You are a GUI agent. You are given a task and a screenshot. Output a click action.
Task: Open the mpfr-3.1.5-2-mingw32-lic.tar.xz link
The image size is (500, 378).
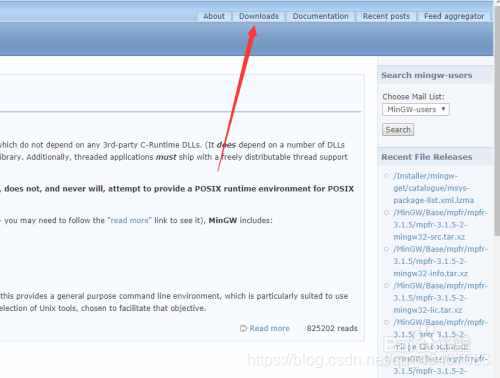(x=440, y=298)
